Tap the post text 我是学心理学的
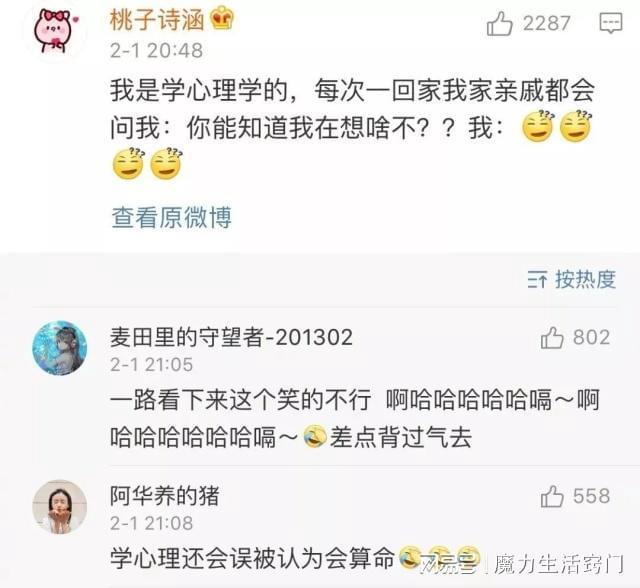Viewport: 640px width, 588px height. 198,90
